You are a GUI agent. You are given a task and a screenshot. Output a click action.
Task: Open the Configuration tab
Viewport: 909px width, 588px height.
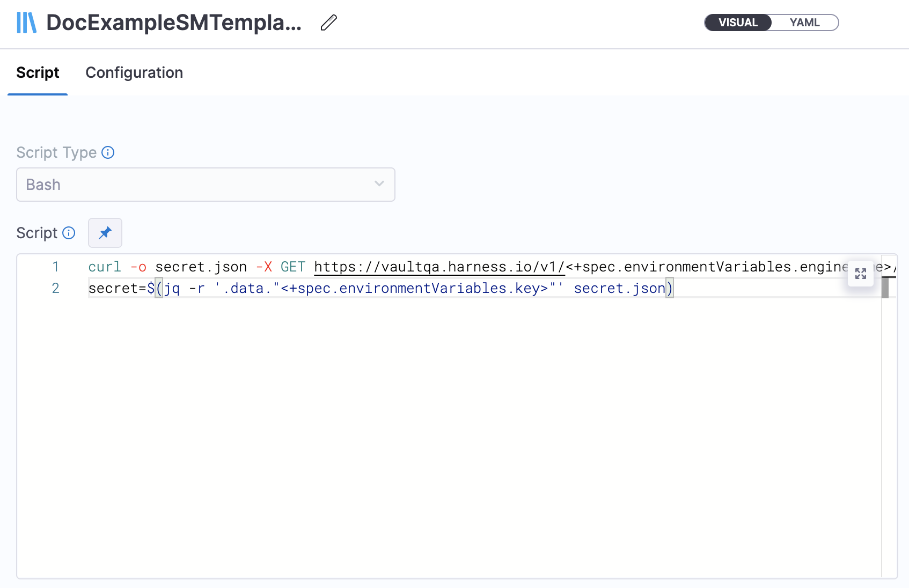pyautogui.click(x=134, y=73)
